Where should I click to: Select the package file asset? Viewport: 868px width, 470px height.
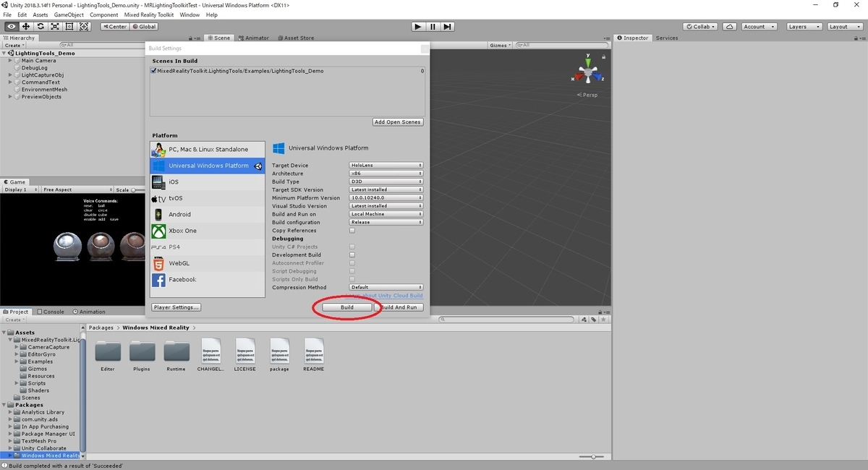tap(279, 355)
